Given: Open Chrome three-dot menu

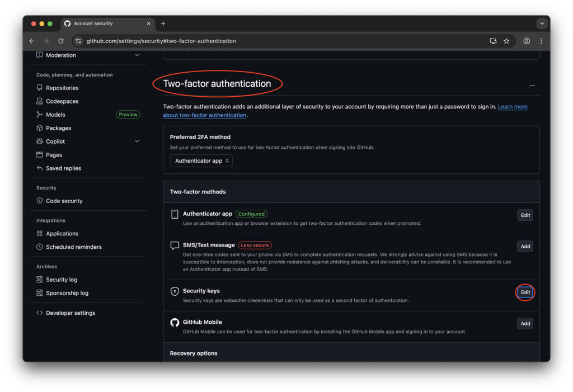Looking at the screenshot, I should click(541, 41).
